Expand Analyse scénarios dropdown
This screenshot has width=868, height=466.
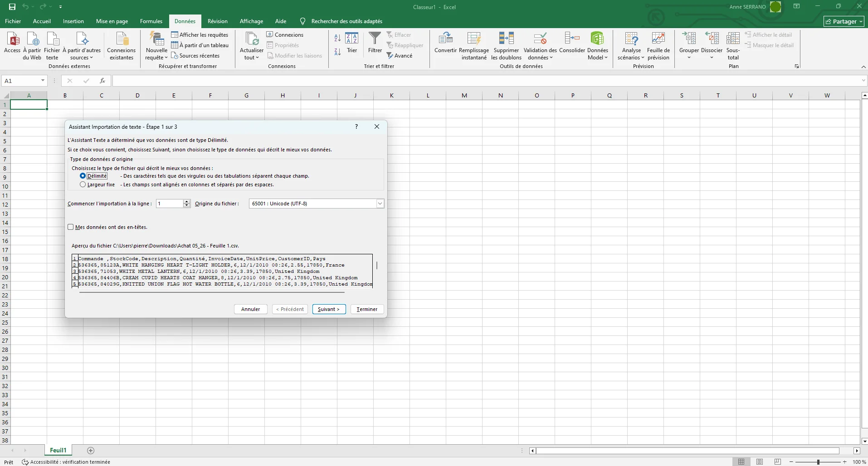click(631, 54)
